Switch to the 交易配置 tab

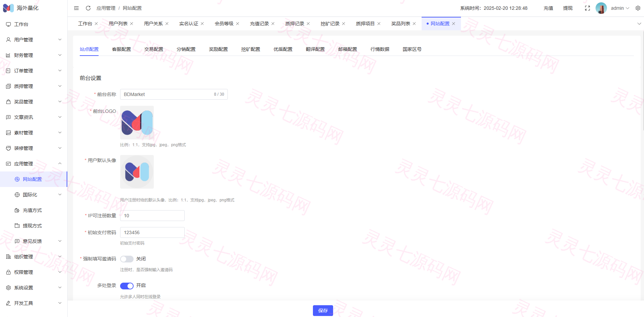(154, 49)
